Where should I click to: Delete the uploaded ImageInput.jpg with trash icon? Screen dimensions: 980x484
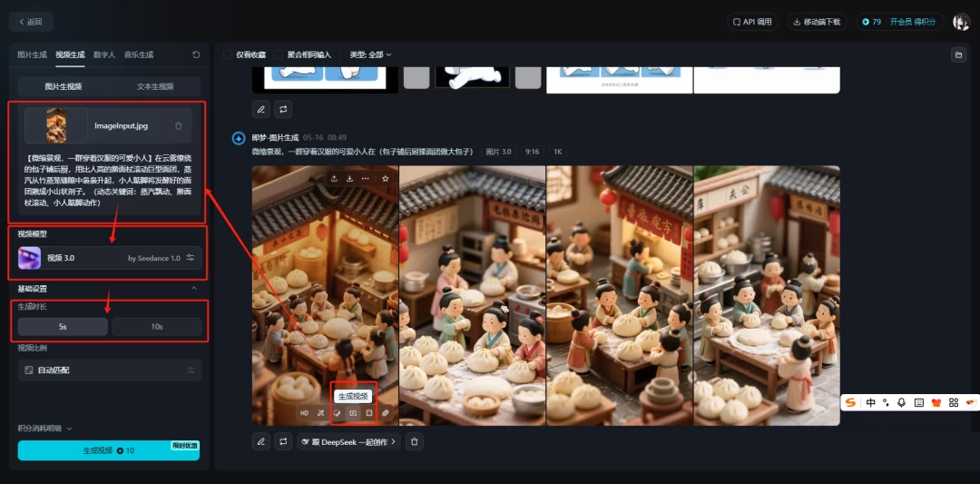(x=178, y=126)
